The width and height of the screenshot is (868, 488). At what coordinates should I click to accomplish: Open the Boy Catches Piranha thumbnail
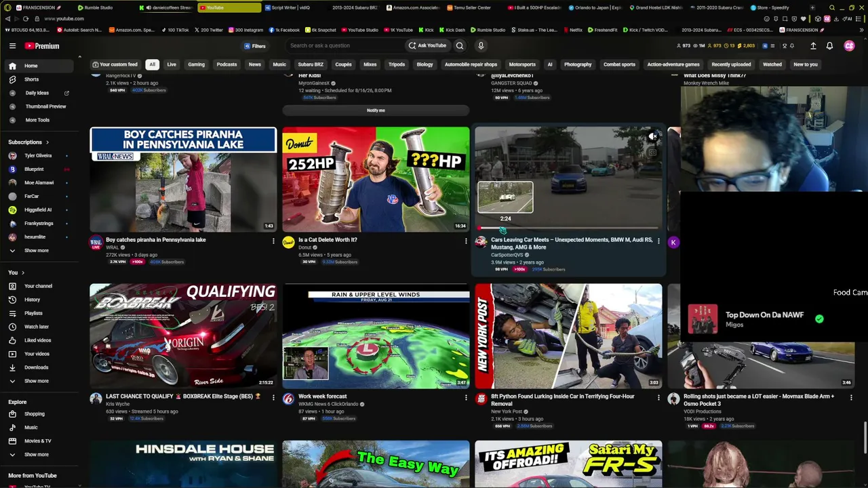coord(183,180)
